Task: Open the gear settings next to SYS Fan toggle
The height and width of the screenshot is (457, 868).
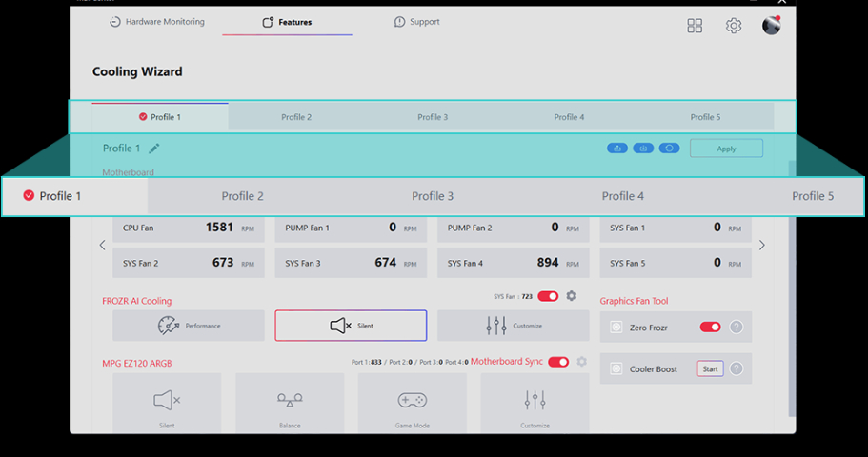Action: tap(572, 296)
